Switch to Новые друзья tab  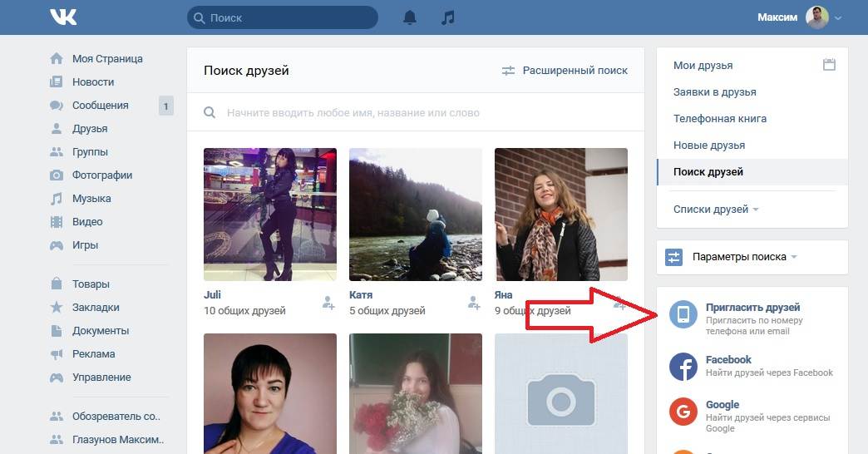click(709, 145)
